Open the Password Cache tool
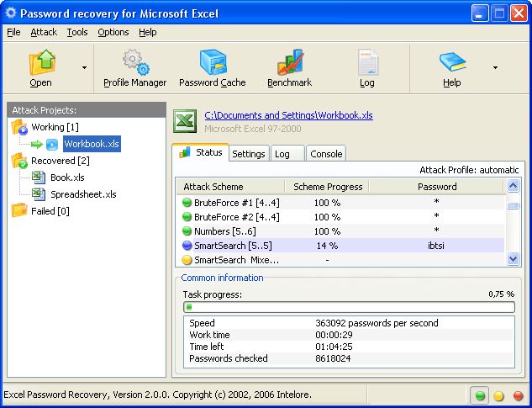 pyautogui.click(x=212, y=63)
